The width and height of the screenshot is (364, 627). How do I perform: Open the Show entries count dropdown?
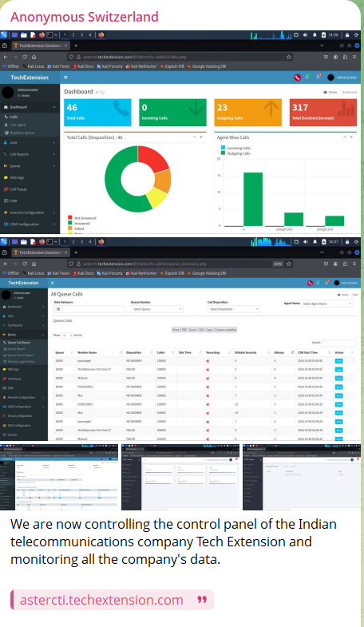[67, 335]
